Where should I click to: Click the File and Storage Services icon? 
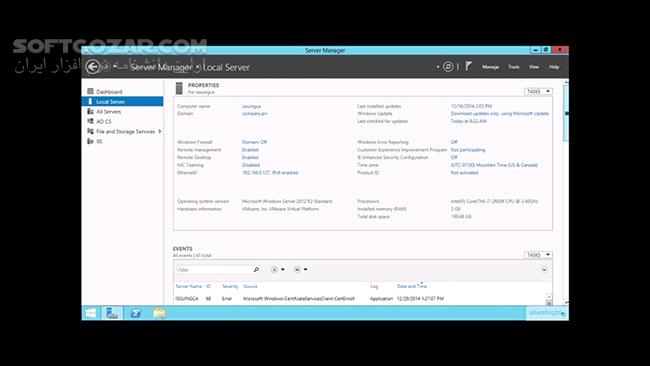pyautogui.click(x=90, y=131)
